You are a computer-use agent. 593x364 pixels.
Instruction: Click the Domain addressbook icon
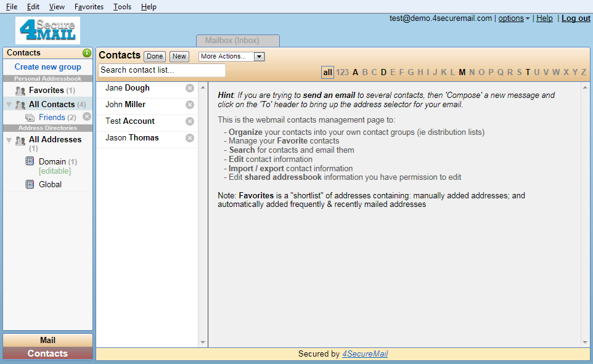coord(30,161)
